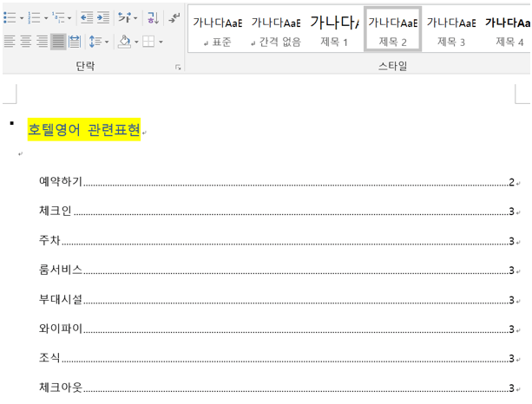The height and width of the screenshot is (404, 532).
Task: Toggle justify alignment
Action: click(58, 42)
